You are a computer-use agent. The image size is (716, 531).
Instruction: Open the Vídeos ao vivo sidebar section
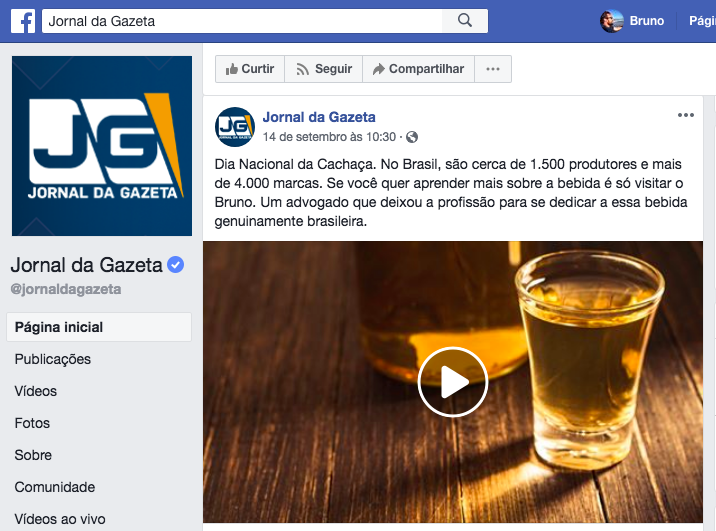tap(60, 519)
